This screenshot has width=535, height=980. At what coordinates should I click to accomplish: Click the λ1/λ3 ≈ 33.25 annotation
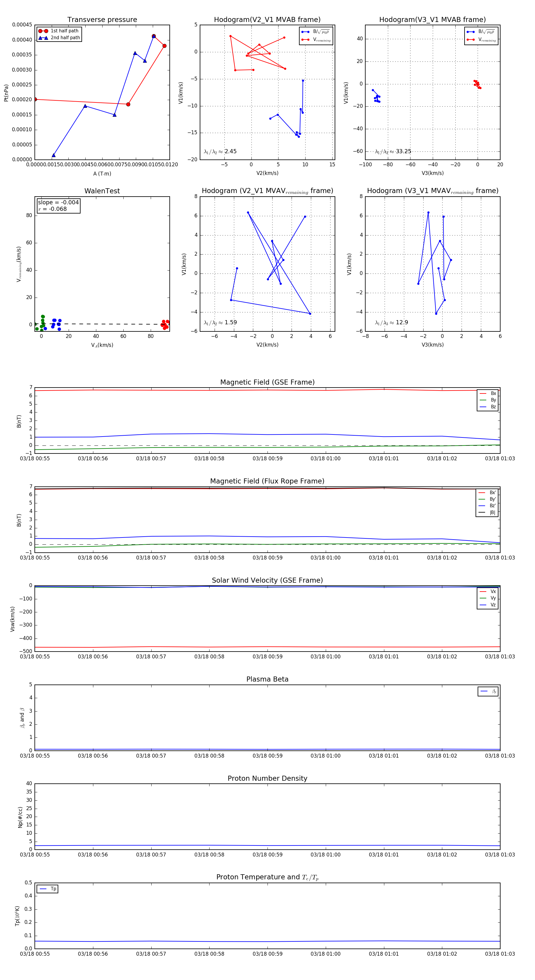coord(393,151)
